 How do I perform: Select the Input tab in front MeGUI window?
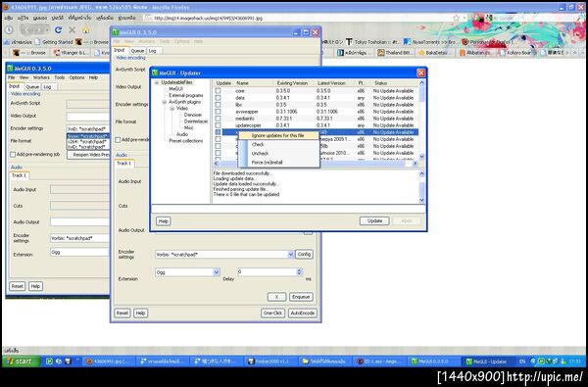click(x=120, y=50)
